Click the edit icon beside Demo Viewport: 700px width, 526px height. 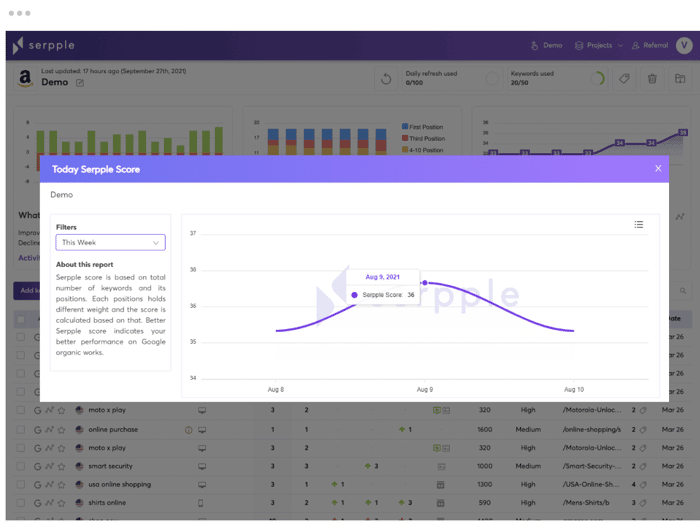pyautogui.click(x=80, y=83)
